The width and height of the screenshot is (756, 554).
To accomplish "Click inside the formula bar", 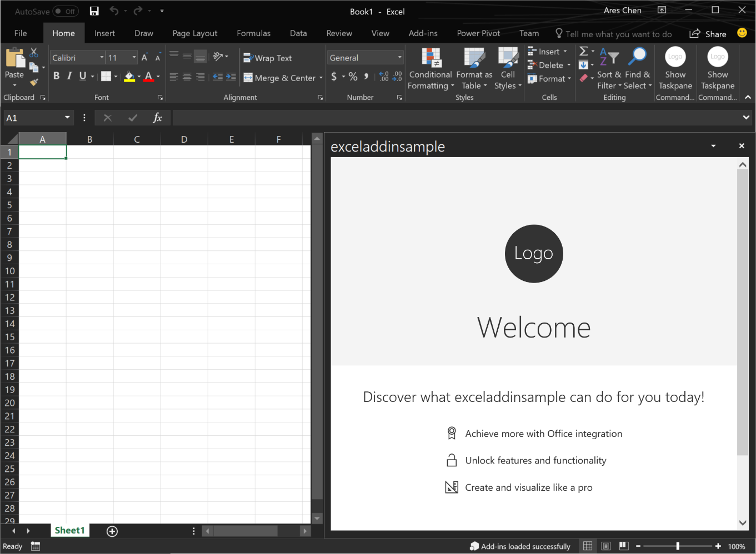I will click(x=389, y=117).
